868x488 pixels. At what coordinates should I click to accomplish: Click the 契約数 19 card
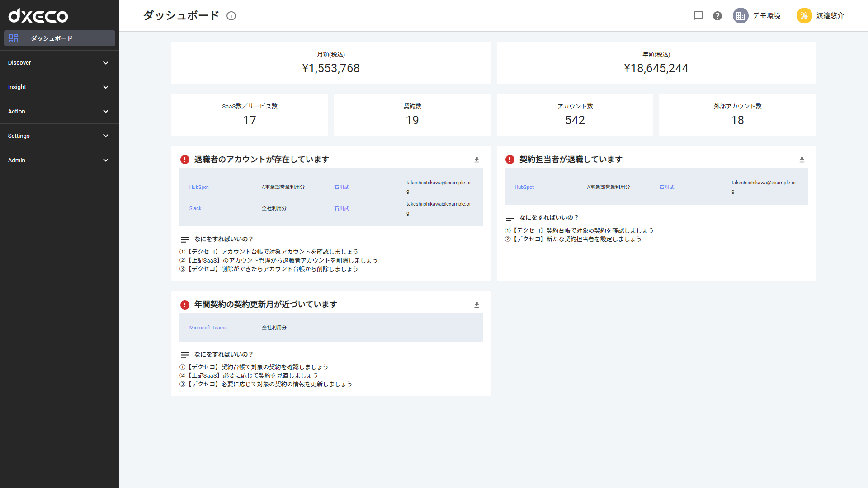pyautogui.click(x=412, y=115)
